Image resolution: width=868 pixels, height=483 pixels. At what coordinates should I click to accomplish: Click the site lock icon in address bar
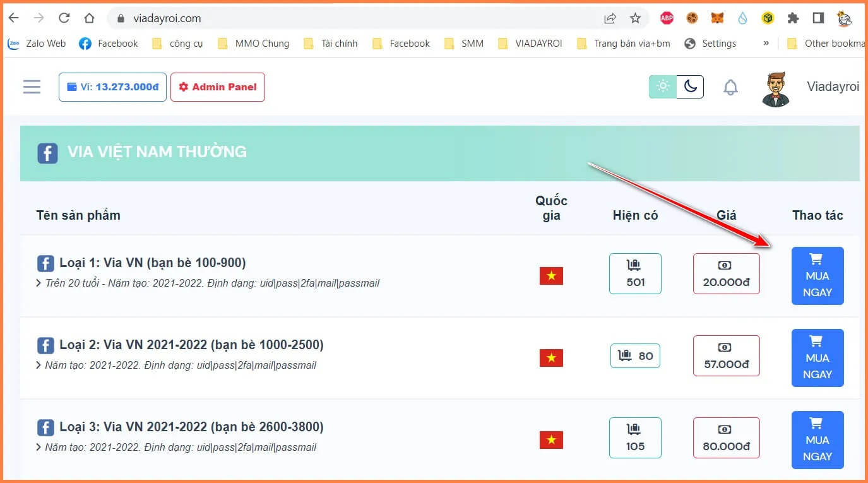pyautogui.click(x=121, y=18)
